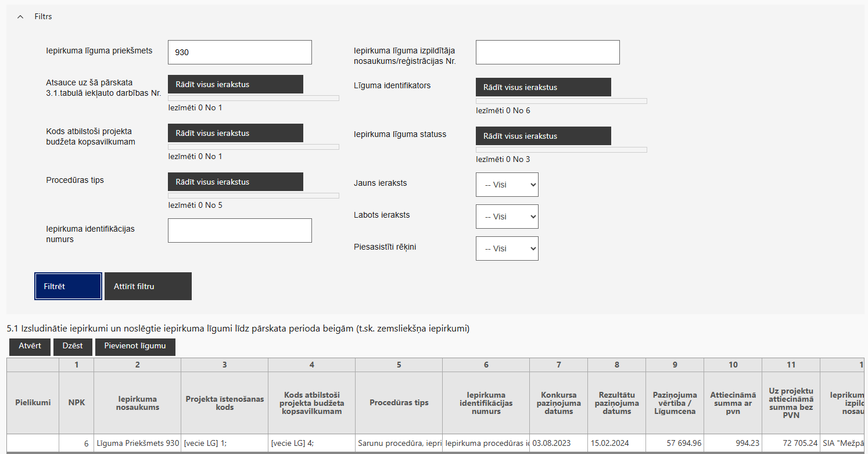Viewport: 868px width, 454px height.
Task: Click the Dzēst button
Action: [73, 347]
